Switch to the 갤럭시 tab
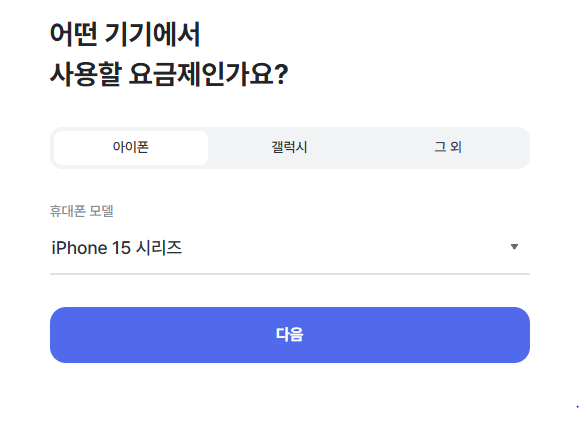 click(290, 148)
